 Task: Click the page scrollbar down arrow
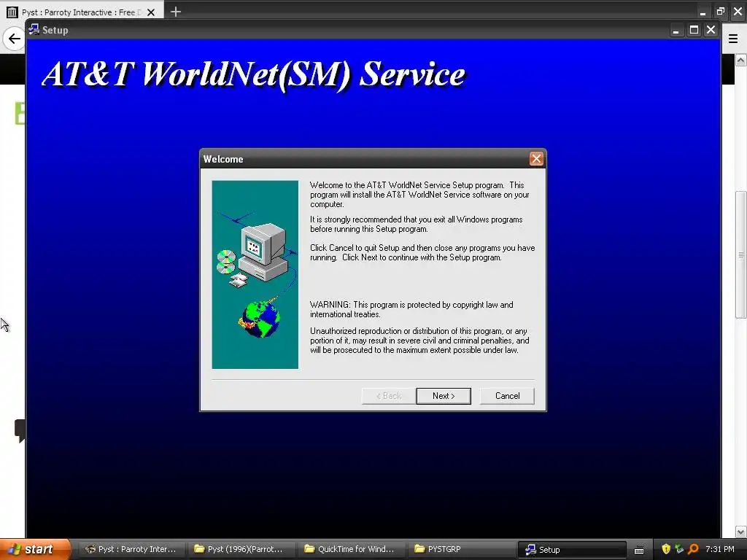click(741, 532)
